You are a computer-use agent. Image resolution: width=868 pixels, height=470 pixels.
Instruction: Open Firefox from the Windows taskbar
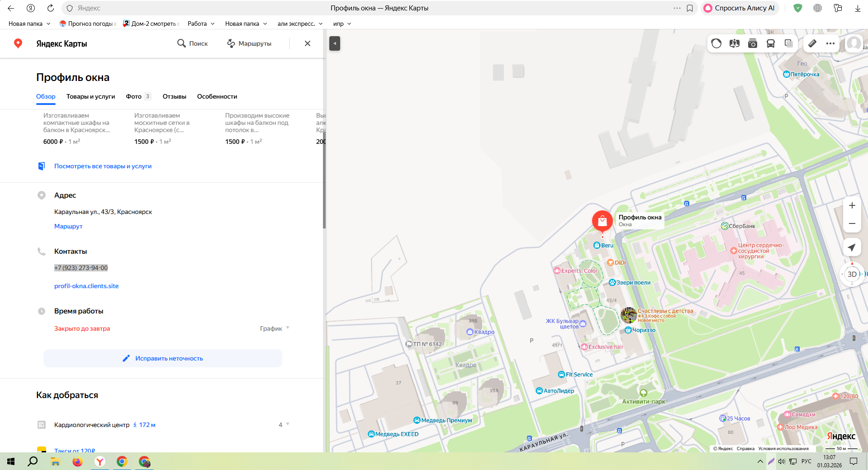(x=77, y=461)
